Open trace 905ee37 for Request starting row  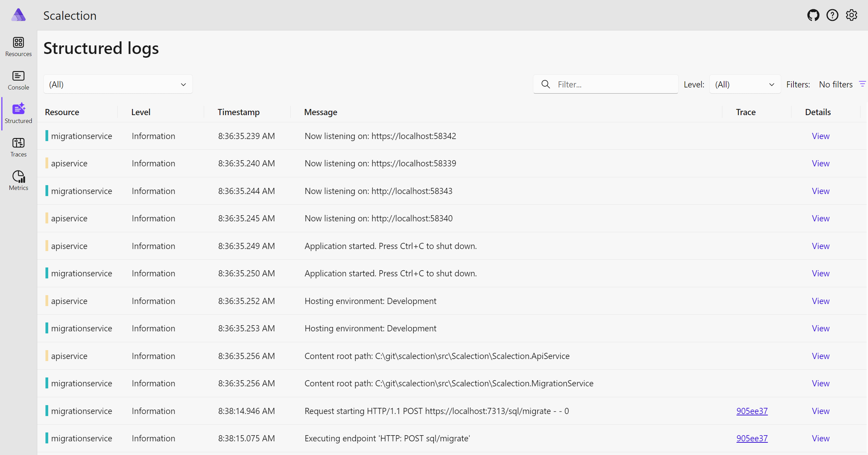point(752,411)
